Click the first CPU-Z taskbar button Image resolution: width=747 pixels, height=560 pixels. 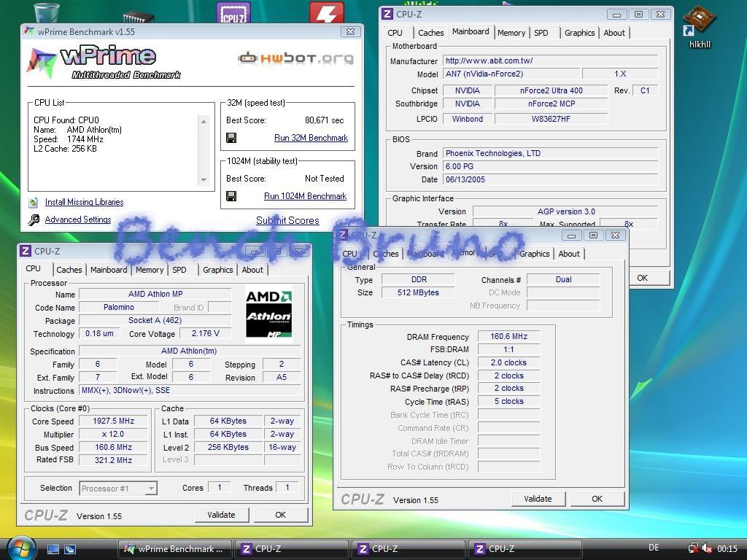(291, 549)
